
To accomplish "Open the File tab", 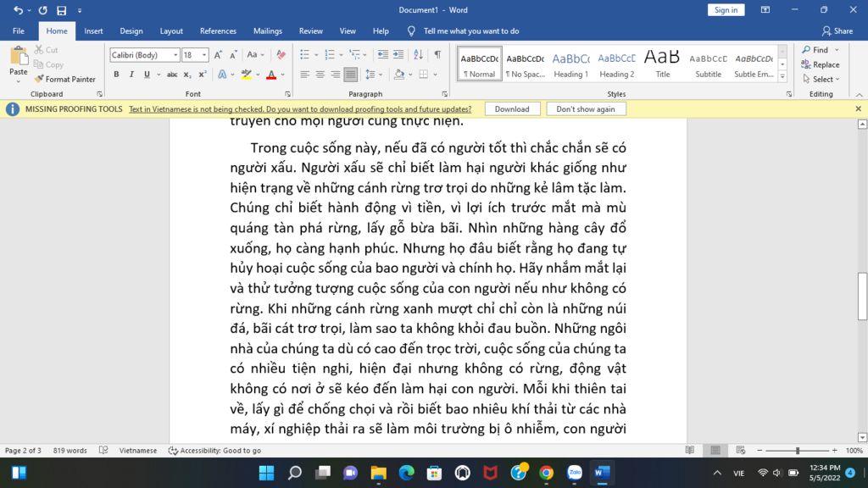I will (x=19, y=31).
